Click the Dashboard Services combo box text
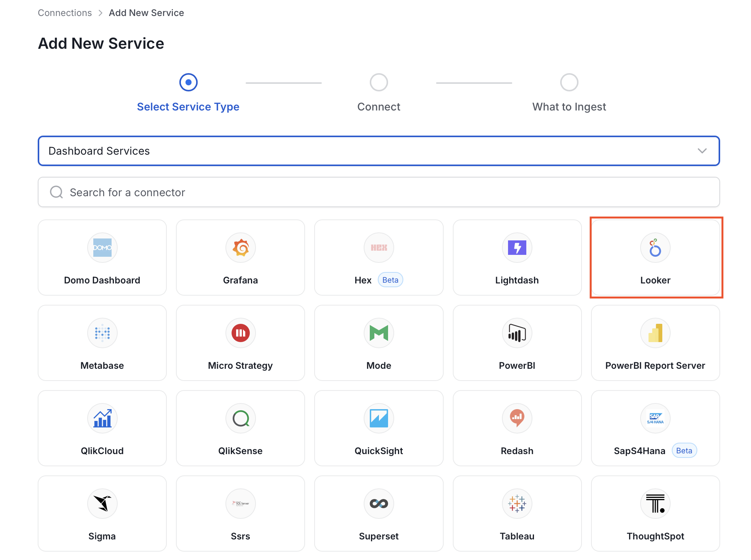 coord(99,151)
